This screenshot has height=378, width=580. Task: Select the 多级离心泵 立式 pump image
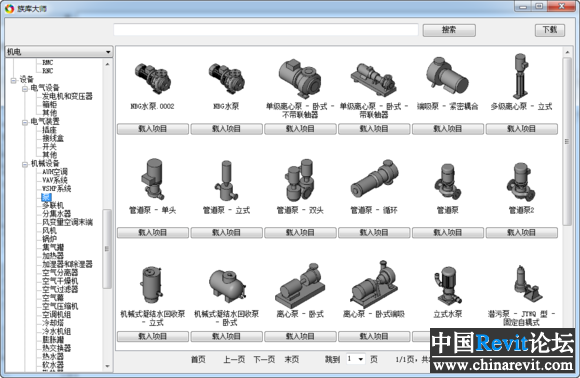(521, 77)
